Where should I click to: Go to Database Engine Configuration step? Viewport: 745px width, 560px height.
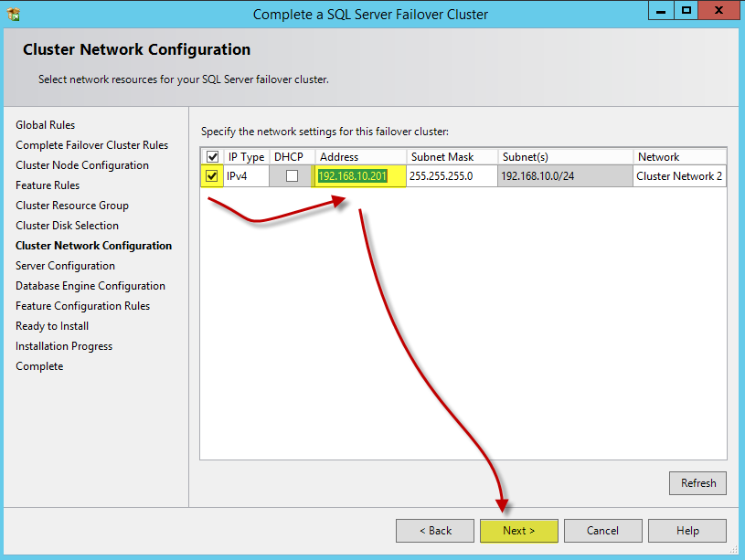(x=90, y=286)
